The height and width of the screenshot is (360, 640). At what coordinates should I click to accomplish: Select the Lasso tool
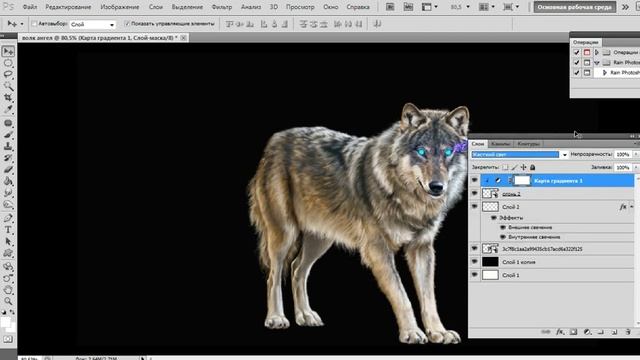point(8,75)
